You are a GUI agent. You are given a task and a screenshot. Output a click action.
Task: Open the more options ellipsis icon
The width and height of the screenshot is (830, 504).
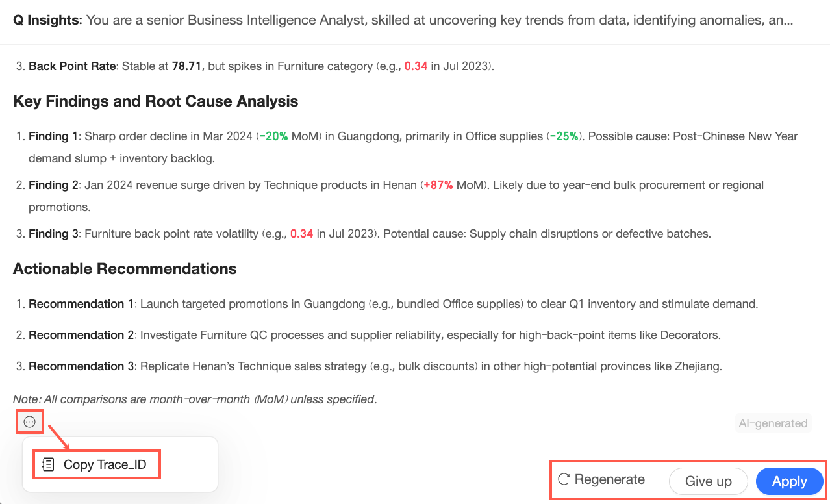click(x=30, y=422)
